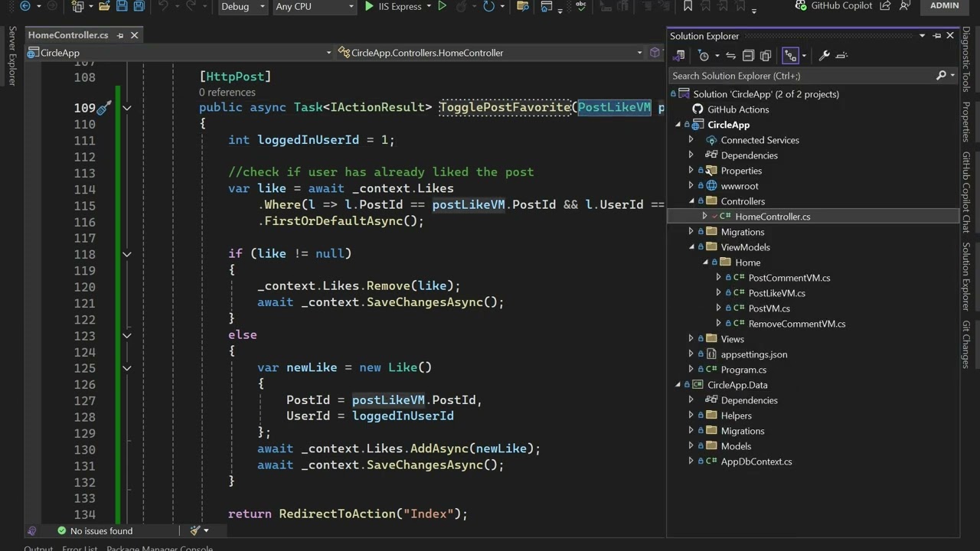980x551 pixels.
Task: Collapse the new Like initializer at line 125
Action: tap(127, 368)
